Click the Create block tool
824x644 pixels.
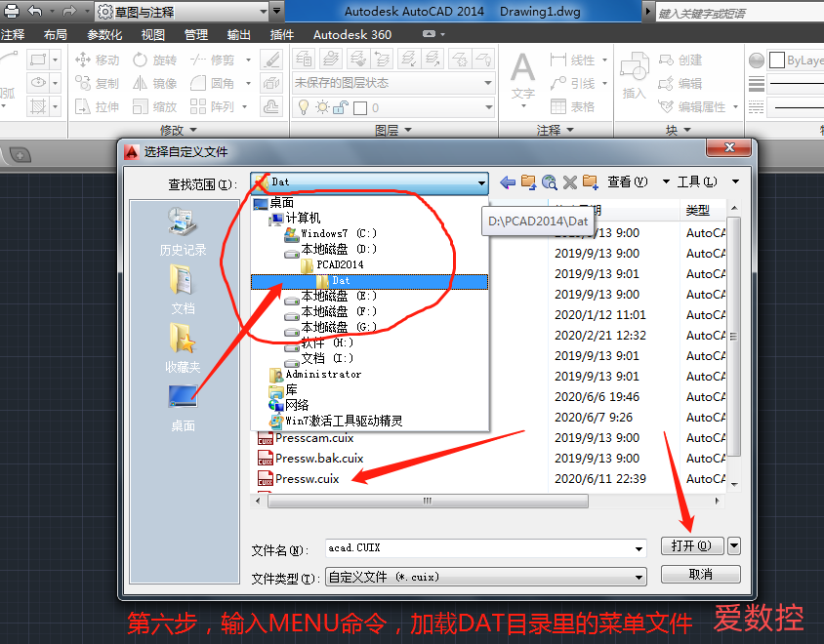(680, 60)
